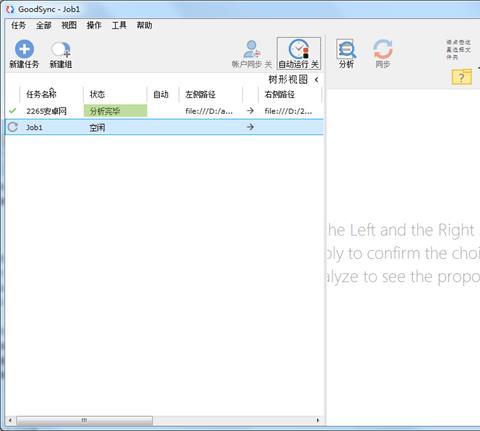Click the yellow question mark folder icon

462,77
